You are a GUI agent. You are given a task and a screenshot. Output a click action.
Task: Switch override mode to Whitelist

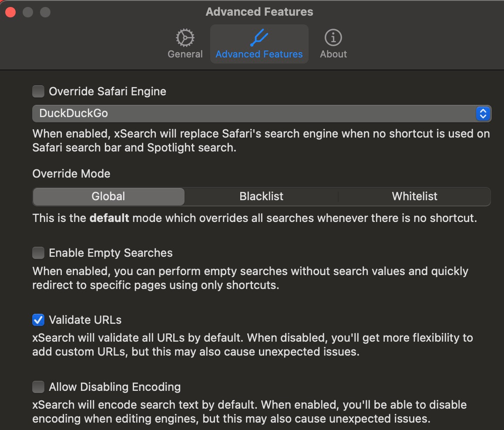click(x=414, y=196)
